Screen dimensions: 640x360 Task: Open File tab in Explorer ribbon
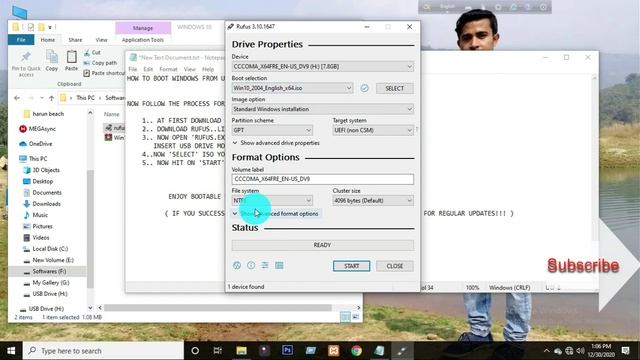(x=21, y=40)
